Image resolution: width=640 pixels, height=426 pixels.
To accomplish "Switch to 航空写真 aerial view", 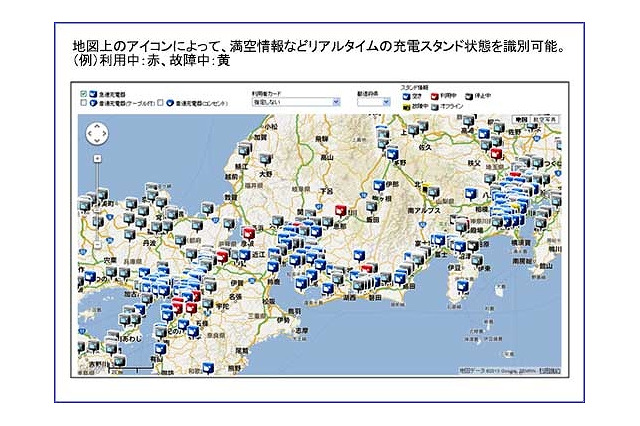I will [544, 120].
